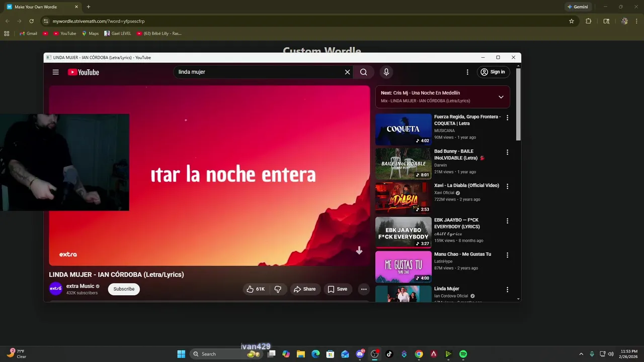Open Gemini in Chrome
Screen dimensions: 644x362
(x=578, y=7)
